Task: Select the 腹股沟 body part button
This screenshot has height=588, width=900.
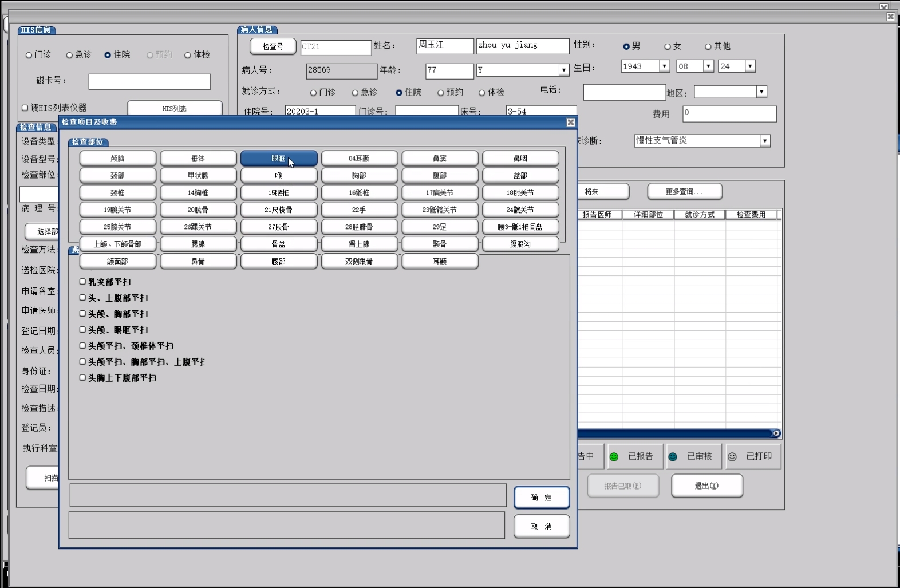Action: (x=520, y=244)
